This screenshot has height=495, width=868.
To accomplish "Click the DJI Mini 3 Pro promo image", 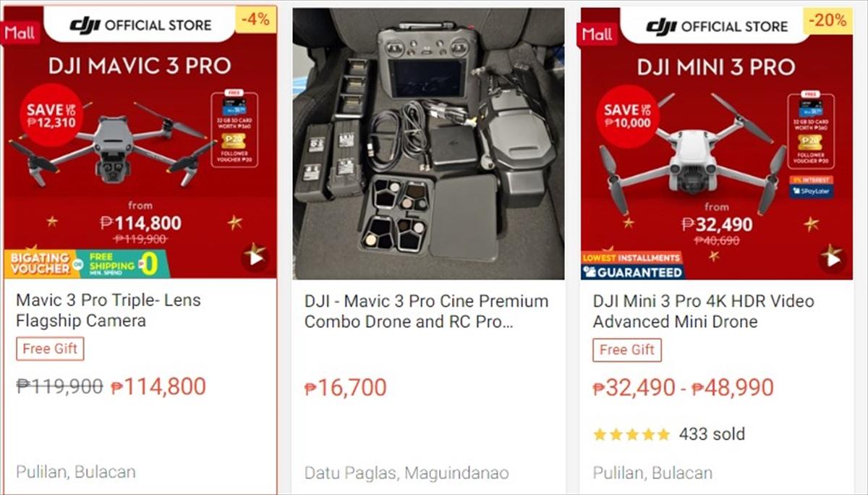I will (718, 143).
